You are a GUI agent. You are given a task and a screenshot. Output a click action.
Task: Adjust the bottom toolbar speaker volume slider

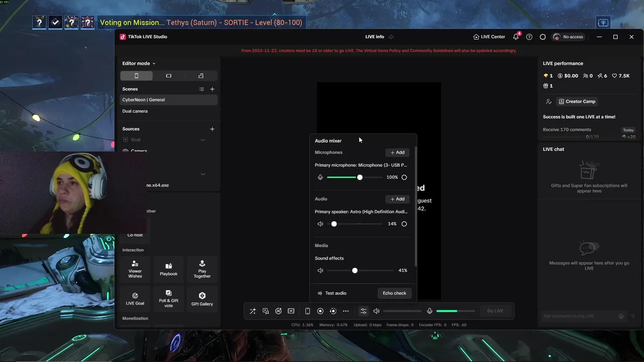tap(402, 311)
